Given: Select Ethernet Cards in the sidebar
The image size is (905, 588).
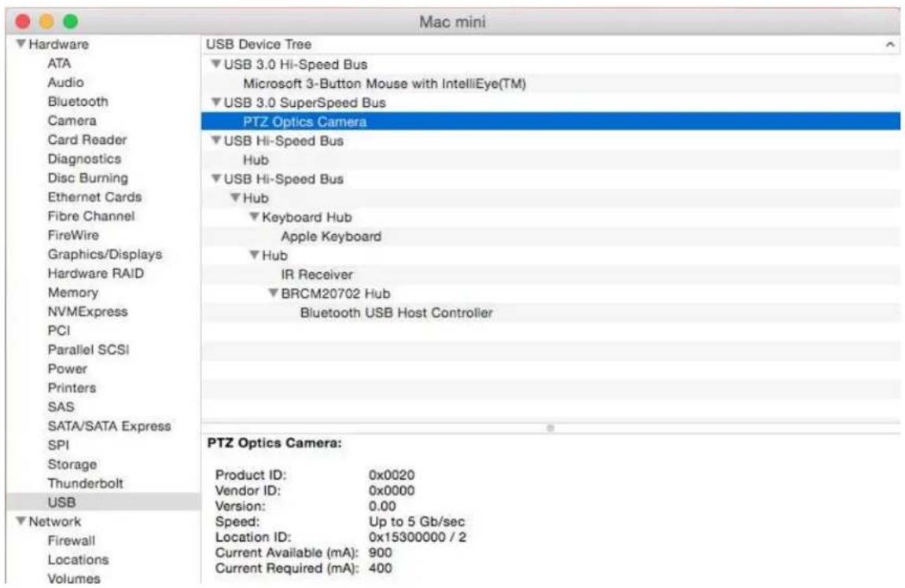Looking at the screenshot, I should 94,197.
